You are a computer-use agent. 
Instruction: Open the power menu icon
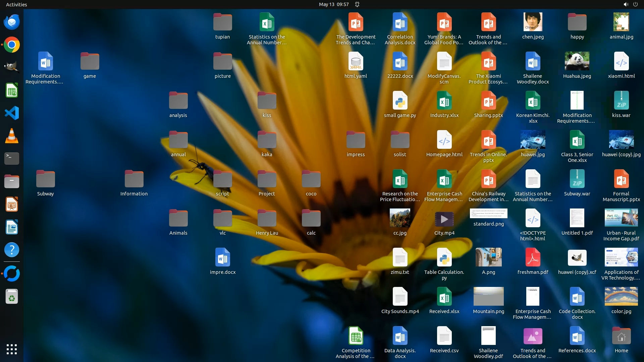635,4
